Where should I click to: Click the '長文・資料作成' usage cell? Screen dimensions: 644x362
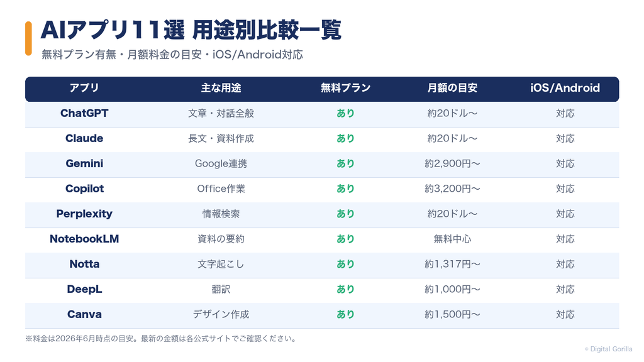[221, 138]
